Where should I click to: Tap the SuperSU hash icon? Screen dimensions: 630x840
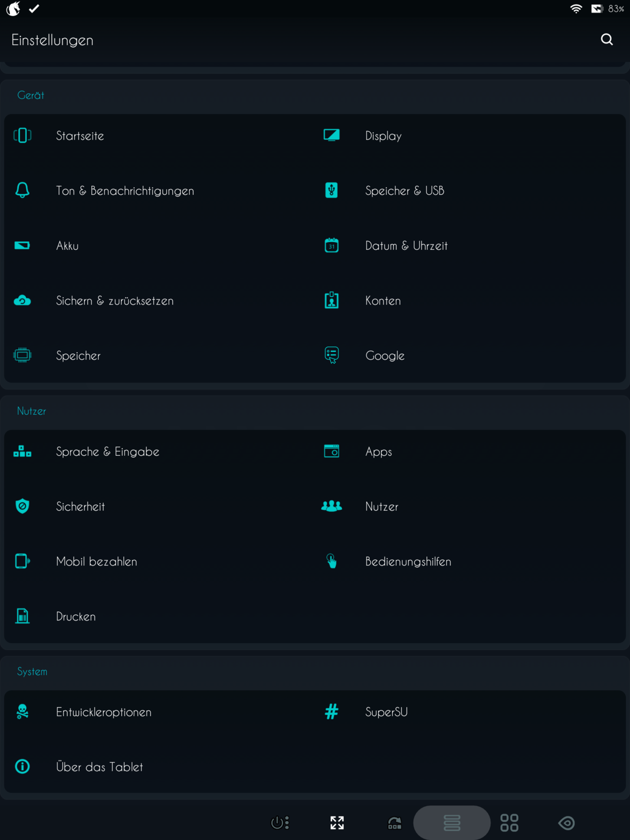click(331, 712)
